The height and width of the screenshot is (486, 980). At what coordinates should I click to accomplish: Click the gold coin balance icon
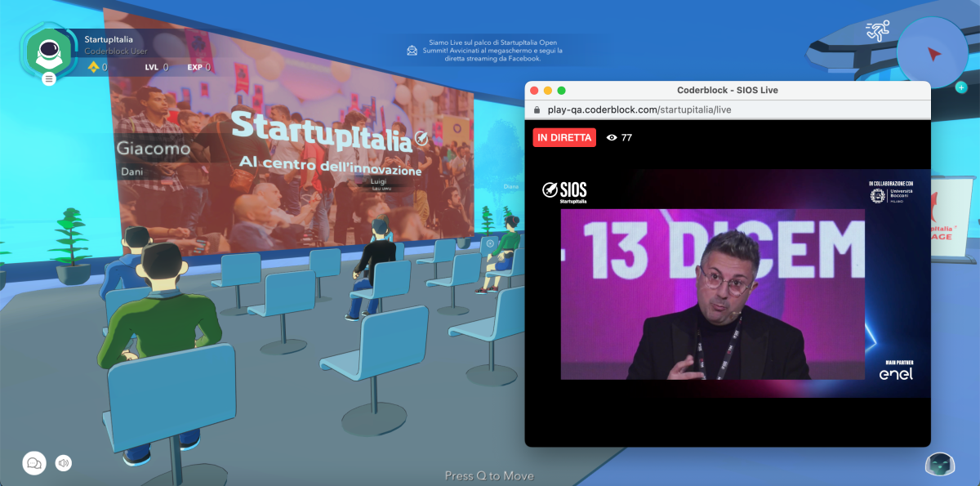pos(93,67)
